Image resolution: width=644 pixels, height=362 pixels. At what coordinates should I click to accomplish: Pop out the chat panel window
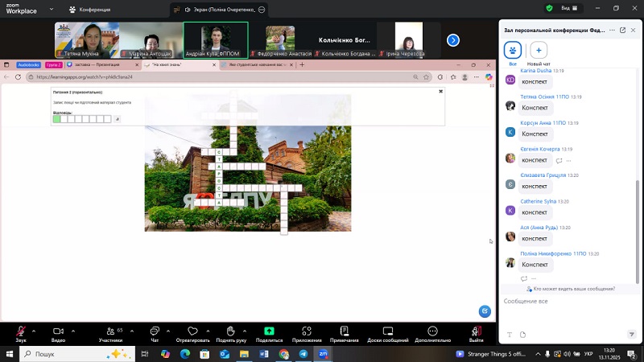click(622, 30)
